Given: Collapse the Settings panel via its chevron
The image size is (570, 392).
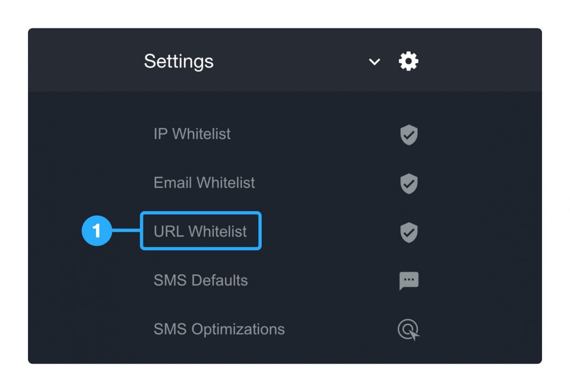Looking at the screenshot, I should pos(374,62).
